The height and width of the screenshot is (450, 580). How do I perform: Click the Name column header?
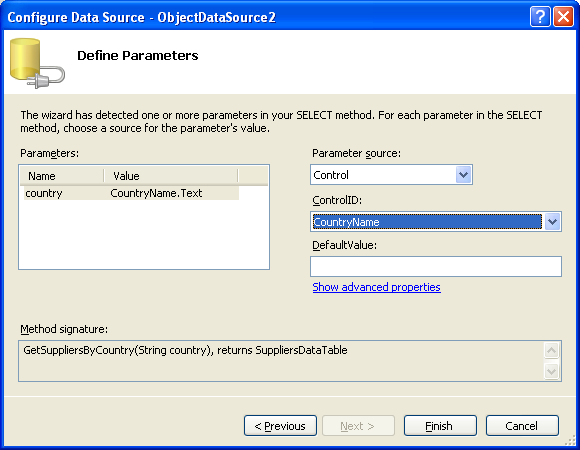coord(62,176)
